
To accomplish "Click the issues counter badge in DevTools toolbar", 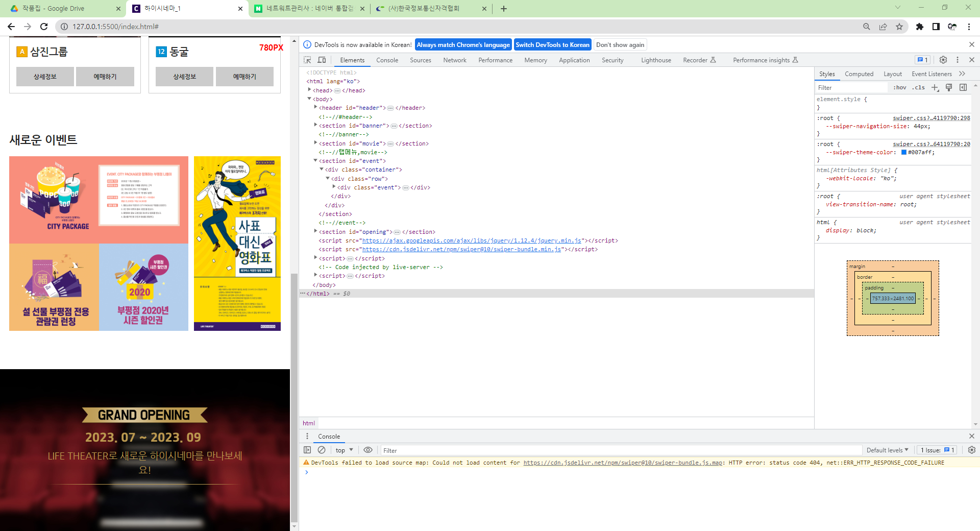I will click(x=922, y=60).
